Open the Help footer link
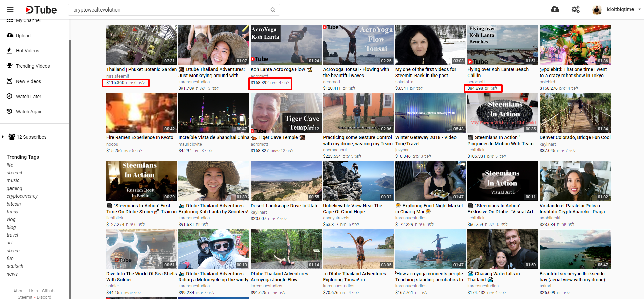The height and width of the screenshot is (299, 644). click(34, 291)
